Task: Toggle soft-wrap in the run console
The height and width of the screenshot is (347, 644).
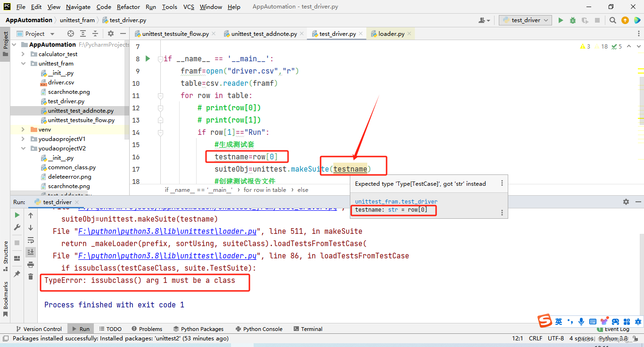Action: click(31, 241)
